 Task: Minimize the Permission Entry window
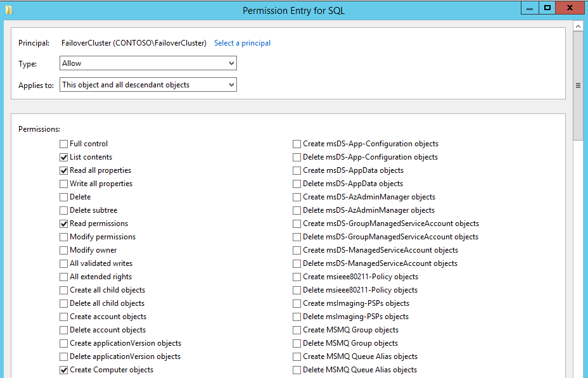pos(530,8)
